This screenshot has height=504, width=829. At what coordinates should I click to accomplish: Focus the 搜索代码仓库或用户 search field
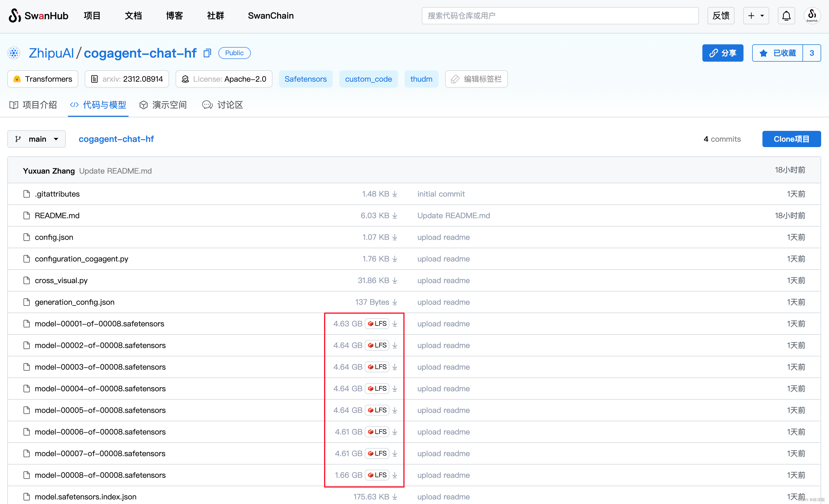click(560, 15)
